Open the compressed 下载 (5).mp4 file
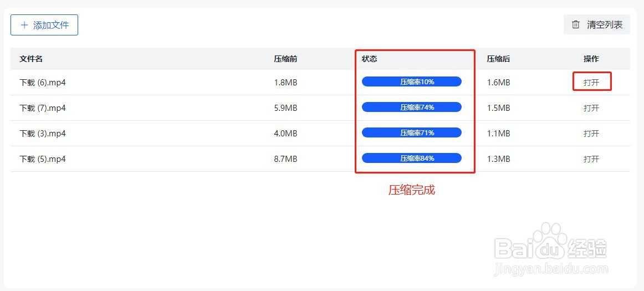The height and width of the screenshot is (291, 644). [x=591, y=159]
